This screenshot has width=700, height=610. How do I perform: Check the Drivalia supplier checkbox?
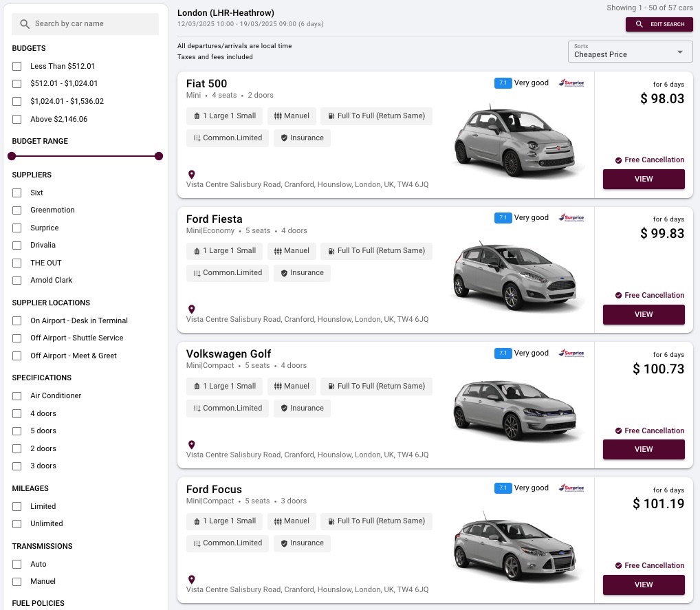pyautogui.click(x=17, y=245)
